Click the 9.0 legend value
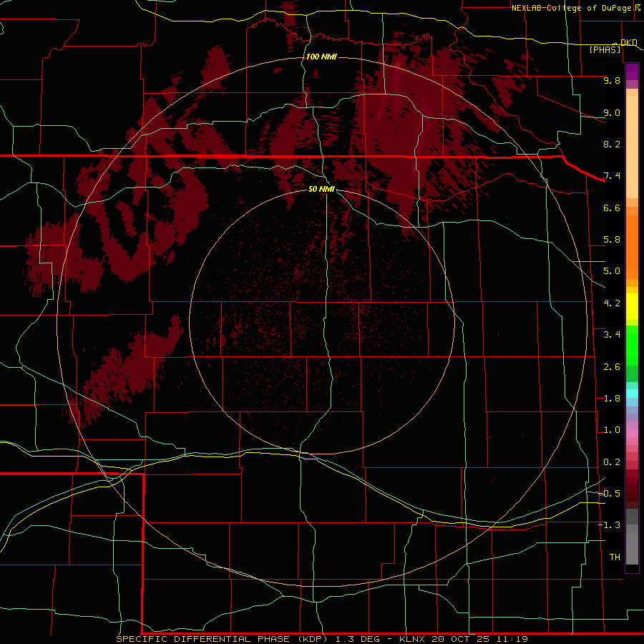The image size is (644, 644). tap(612, 112)
